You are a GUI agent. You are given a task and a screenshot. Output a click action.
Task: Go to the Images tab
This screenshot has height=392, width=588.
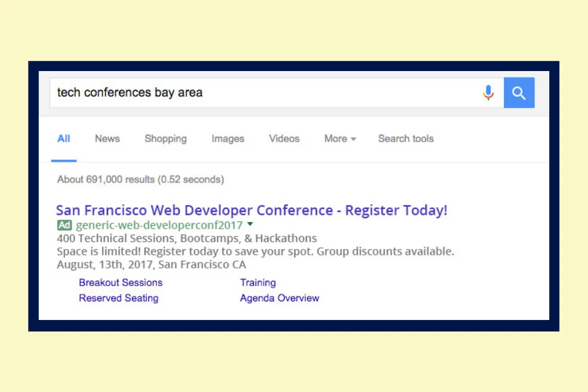pos(228,139)
